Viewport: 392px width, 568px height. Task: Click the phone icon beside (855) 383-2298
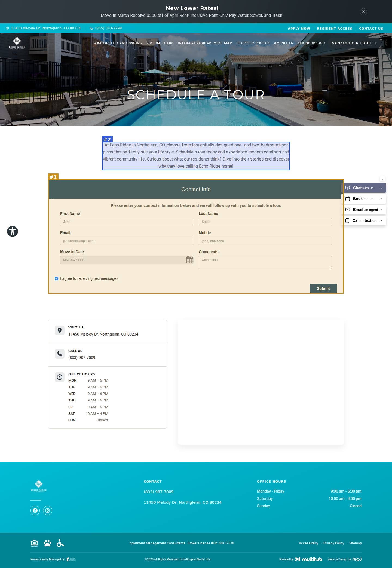tap(91, 28)
